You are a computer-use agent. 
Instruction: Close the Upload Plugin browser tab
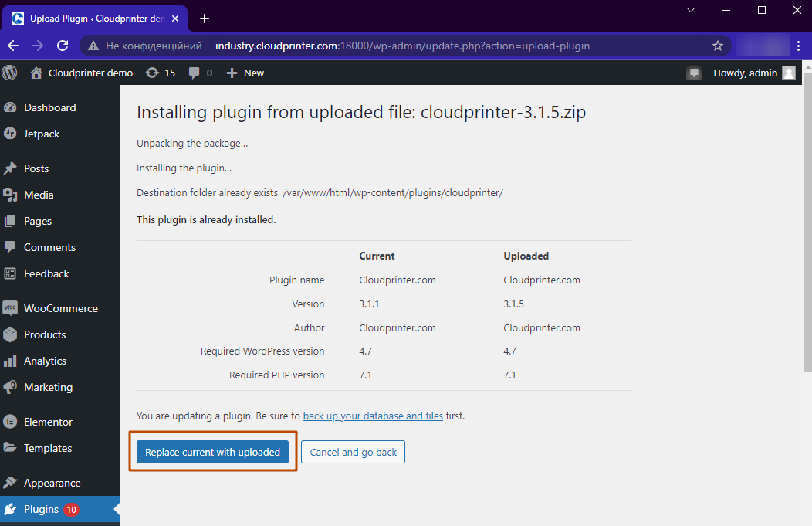[x=175, y=19]
